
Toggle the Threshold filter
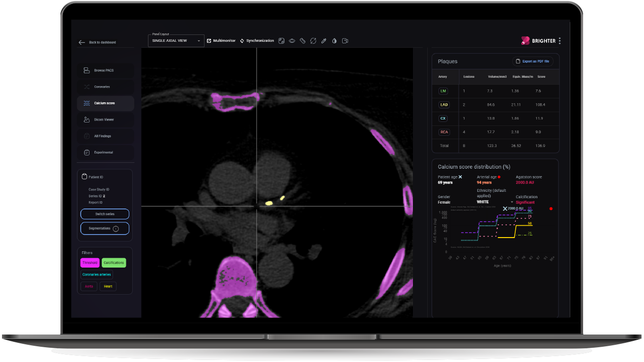(90, 263)
